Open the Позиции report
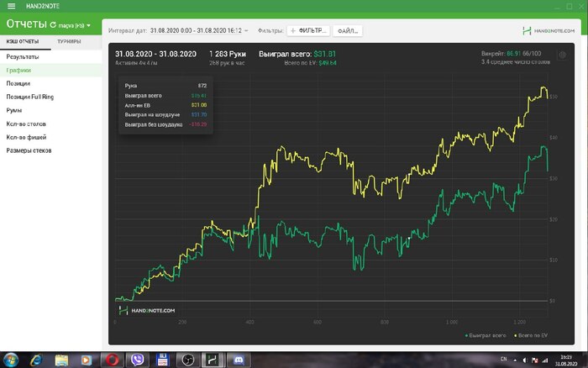 pyautogui.click(x=50, y=83)
